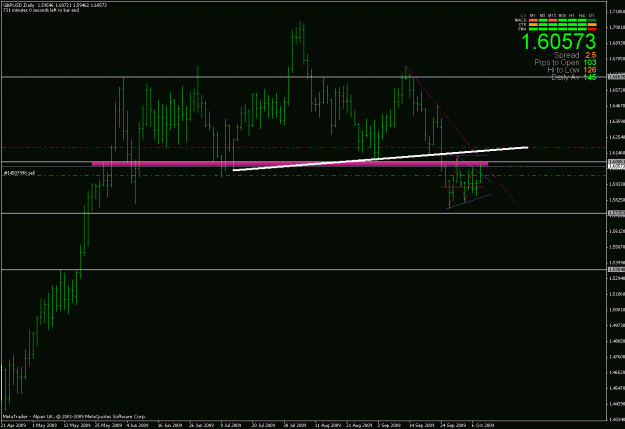Click the 11 Aug 2009 date label

[x=329, y=425]
